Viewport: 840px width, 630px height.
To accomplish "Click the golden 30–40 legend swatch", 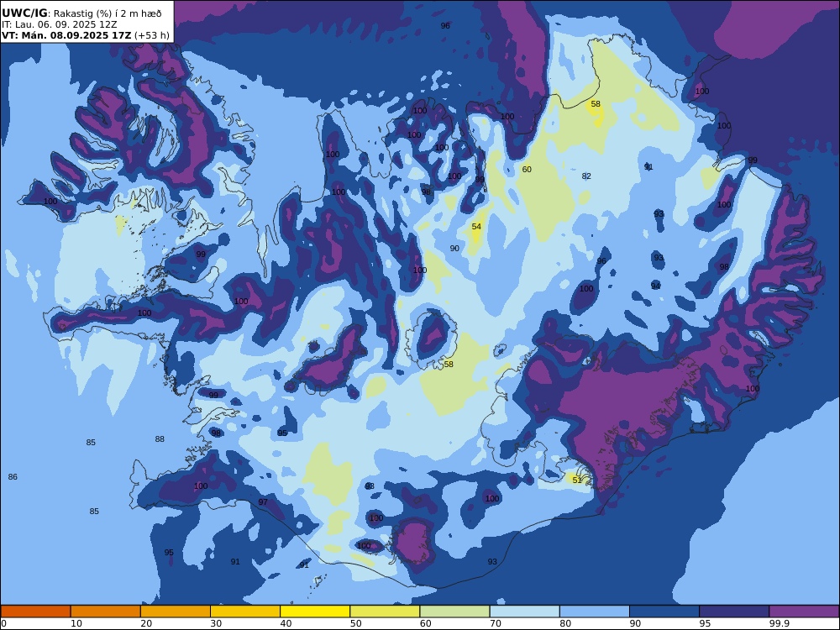I will pyautogui.click(x=245, y=612).
